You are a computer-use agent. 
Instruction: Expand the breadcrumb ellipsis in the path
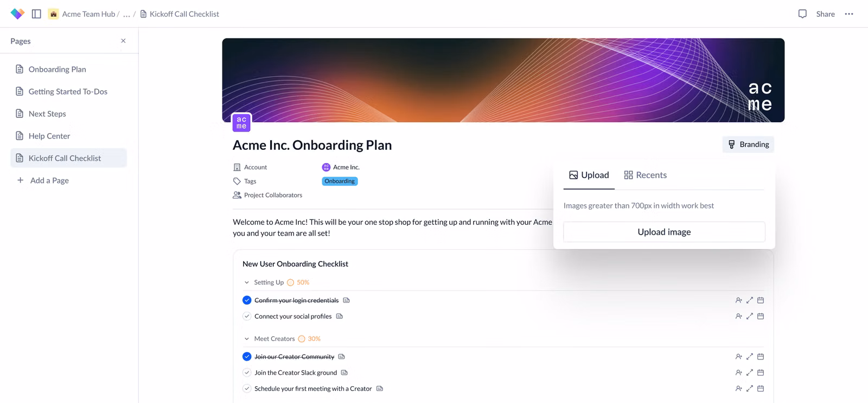pyautogui.click(x=126, y=14)
